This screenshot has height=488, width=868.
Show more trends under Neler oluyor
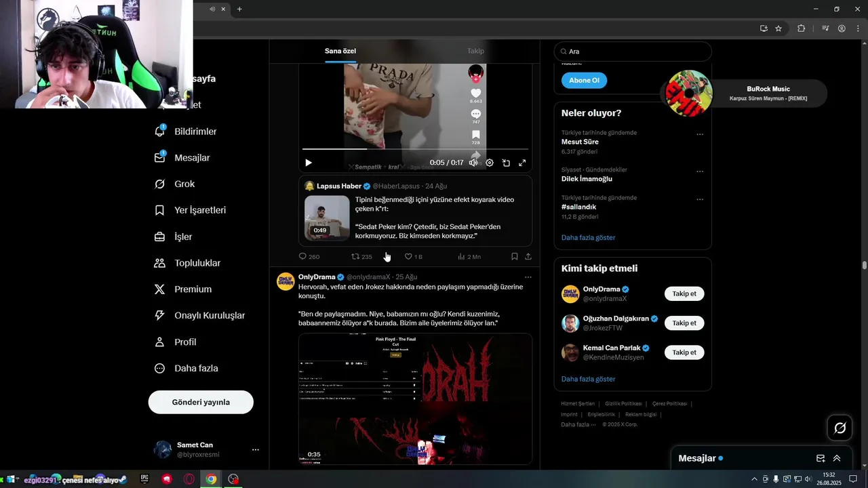(588, 238)
